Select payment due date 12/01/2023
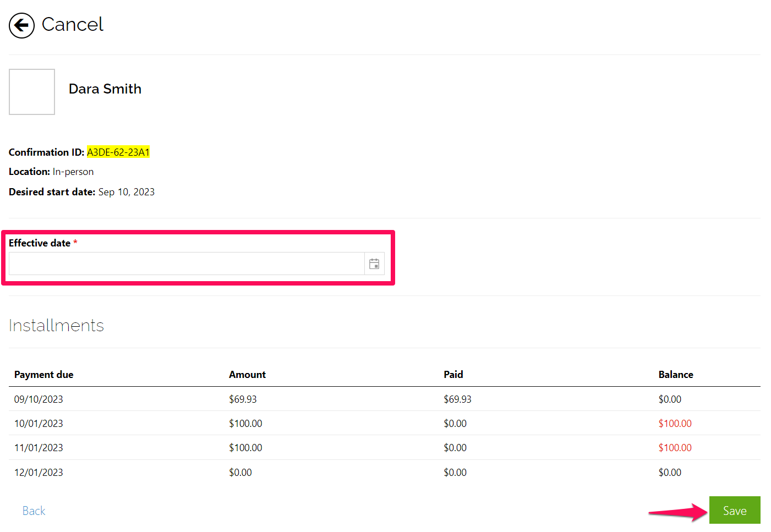The height and width of the screenshot is (532, 771). 39,473
